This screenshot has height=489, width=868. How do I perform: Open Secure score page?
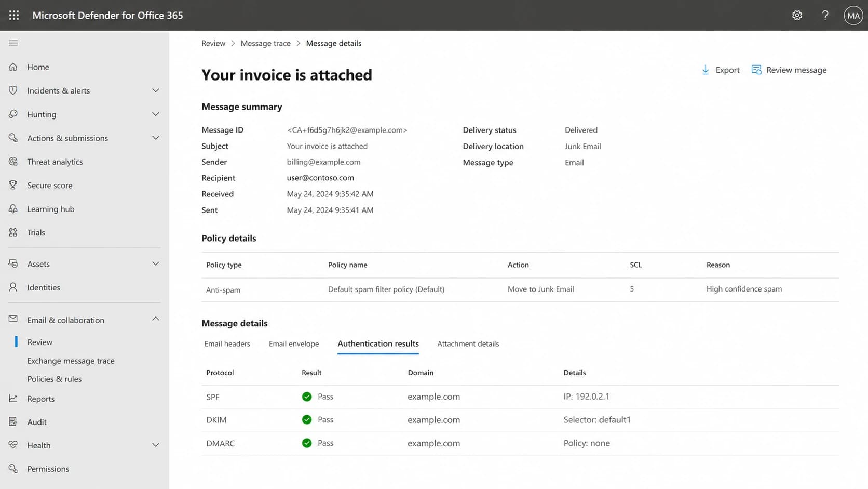pos(50,185)
